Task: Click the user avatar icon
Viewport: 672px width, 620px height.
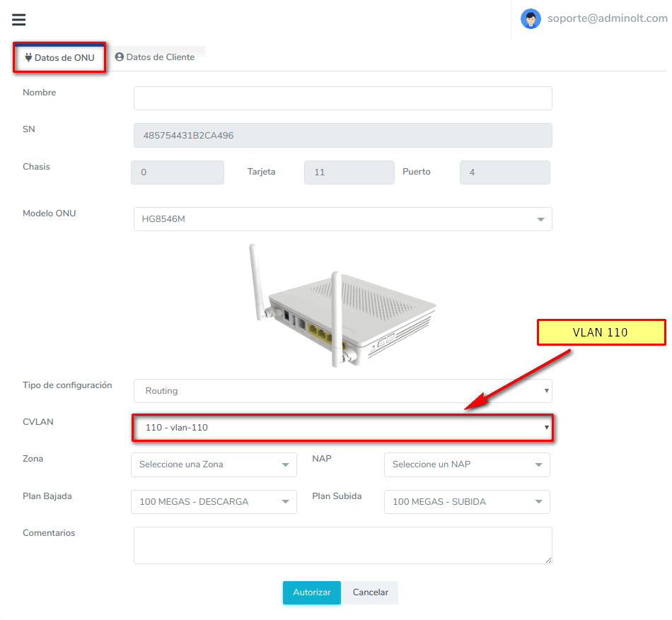Action: pos(531,19)
